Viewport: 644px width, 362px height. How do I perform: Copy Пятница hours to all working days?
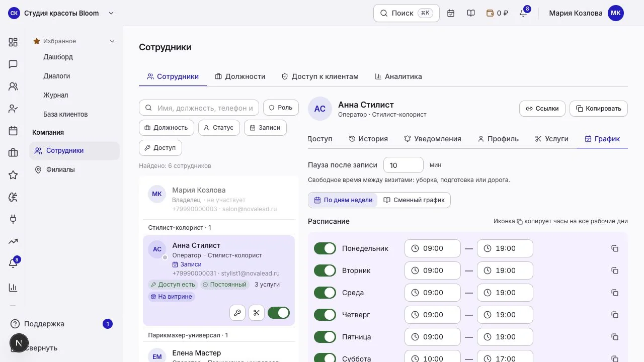click(615, 337)
